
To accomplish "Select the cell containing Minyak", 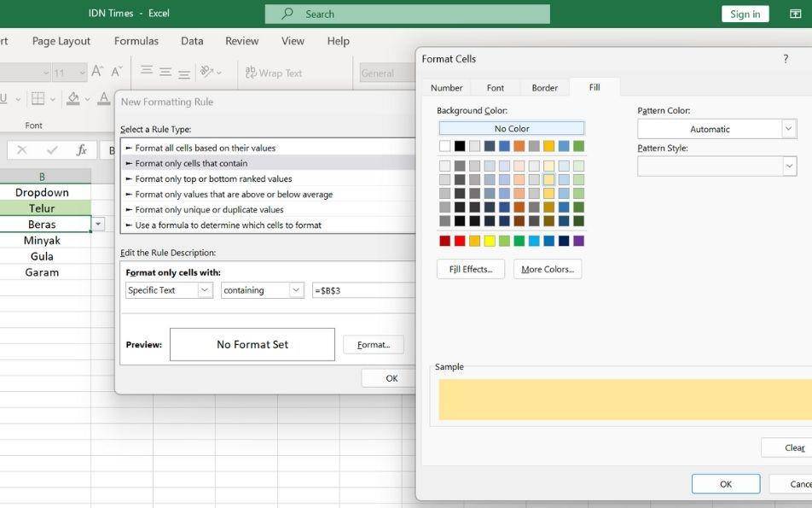I will coord(45,241).
